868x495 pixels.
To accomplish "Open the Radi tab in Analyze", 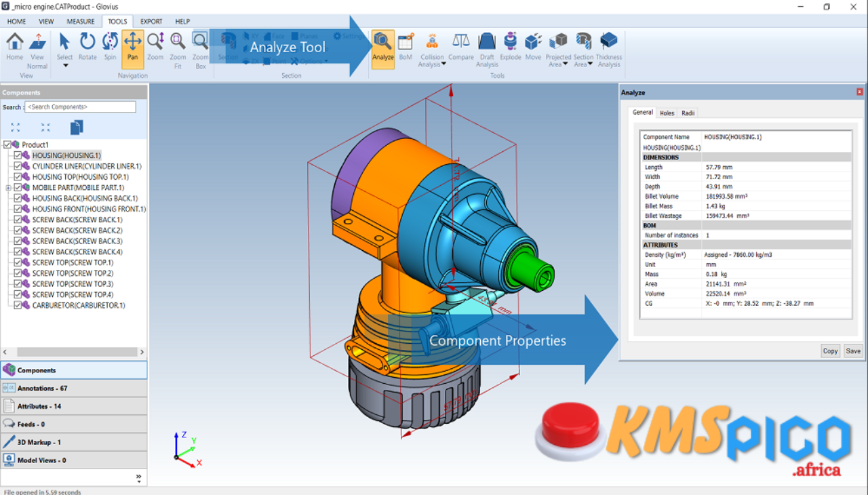I will pyautogui.click(x=688, y=113).
